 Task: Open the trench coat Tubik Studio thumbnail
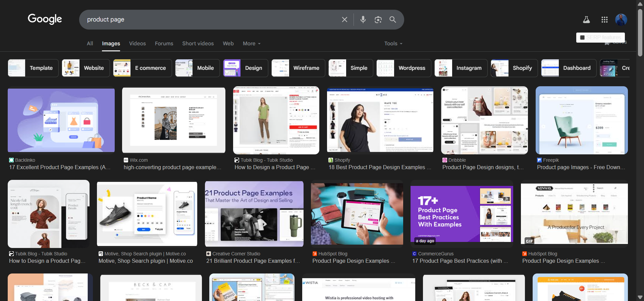coord(49,214)
